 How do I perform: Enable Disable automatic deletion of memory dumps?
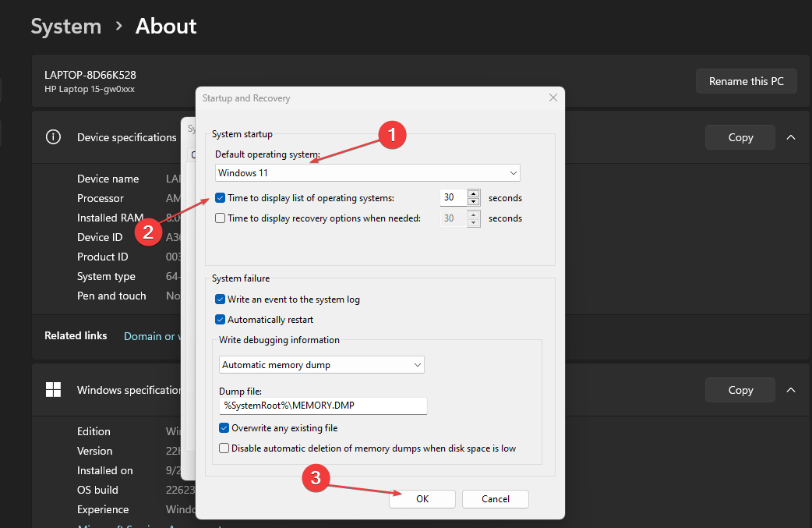[224, 448]
